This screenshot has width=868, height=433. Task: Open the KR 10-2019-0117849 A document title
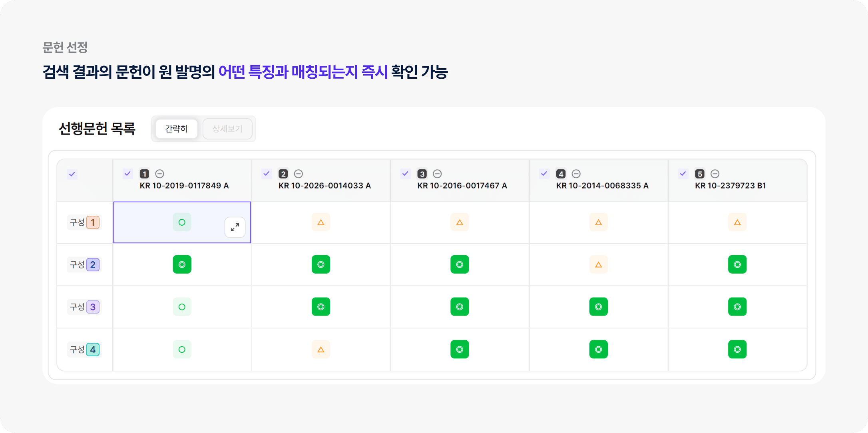click(184, 186)
